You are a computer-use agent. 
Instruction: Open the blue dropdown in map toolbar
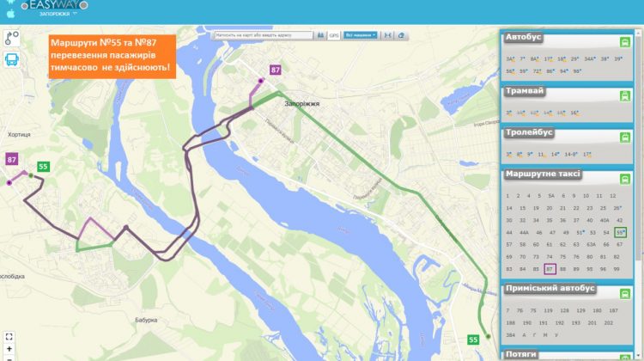coord(361,35)
